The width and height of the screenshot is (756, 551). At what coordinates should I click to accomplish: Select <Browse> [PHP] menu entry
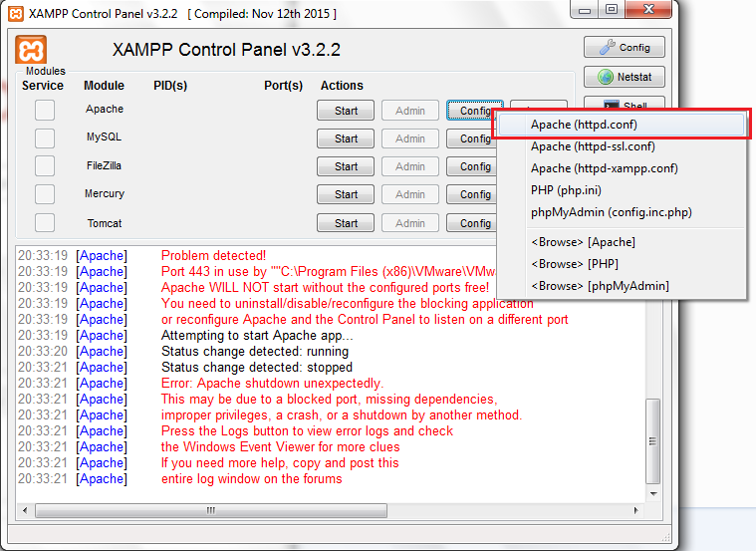click(622, 264)
